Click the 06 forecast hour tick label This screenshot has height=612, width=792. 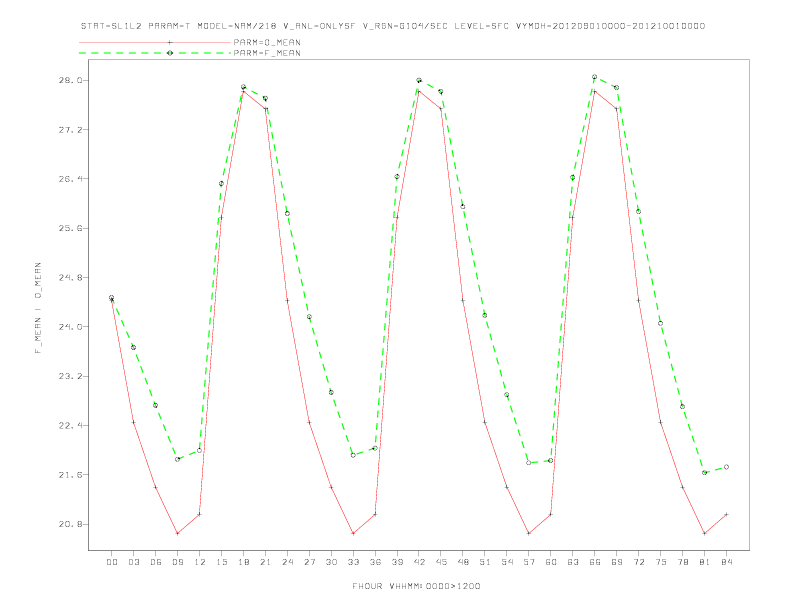[x=156, y=562]
